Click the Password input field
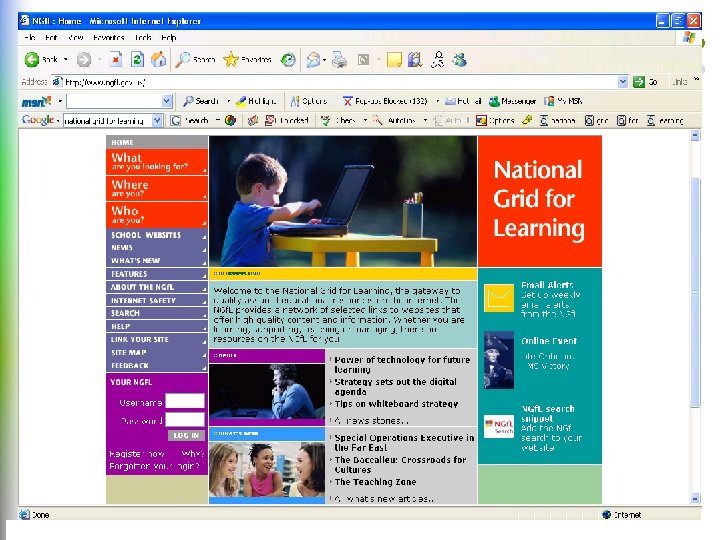Image resolution: width=720 pixels, height=540 pixels. [185, 420]
